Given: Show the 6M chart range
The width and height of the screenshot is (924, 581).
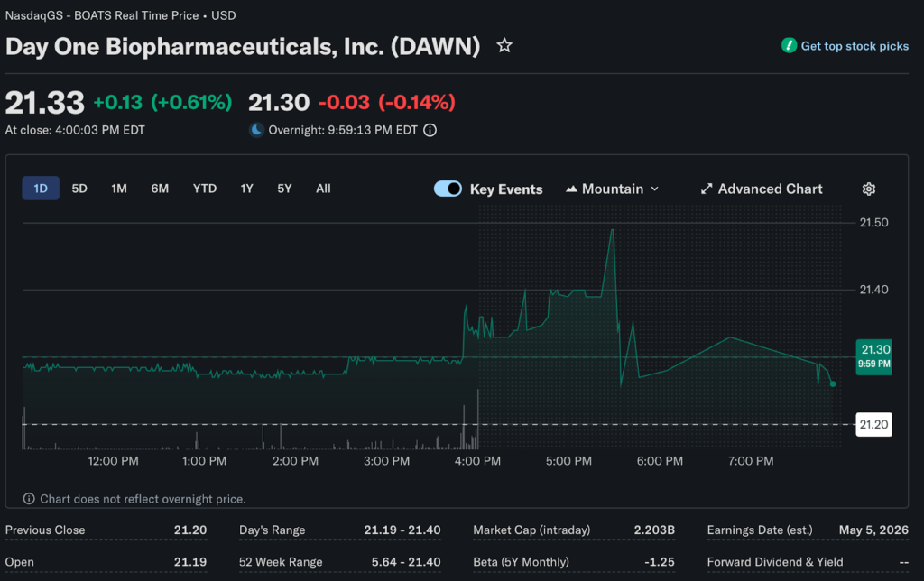Looking at the screenshot, I should pyautogui.click(x=160, y=189).
